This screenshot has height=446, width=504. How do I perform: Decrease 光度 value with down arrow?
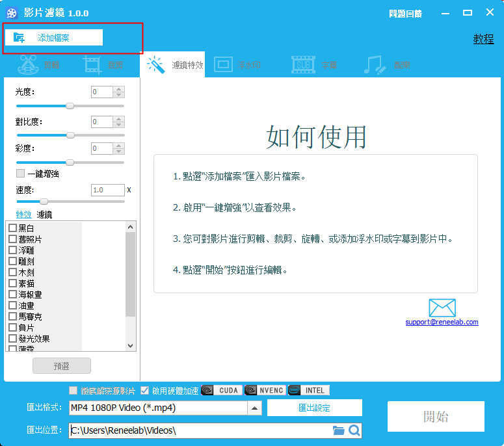pyautogui.click(x=119, y=95)
